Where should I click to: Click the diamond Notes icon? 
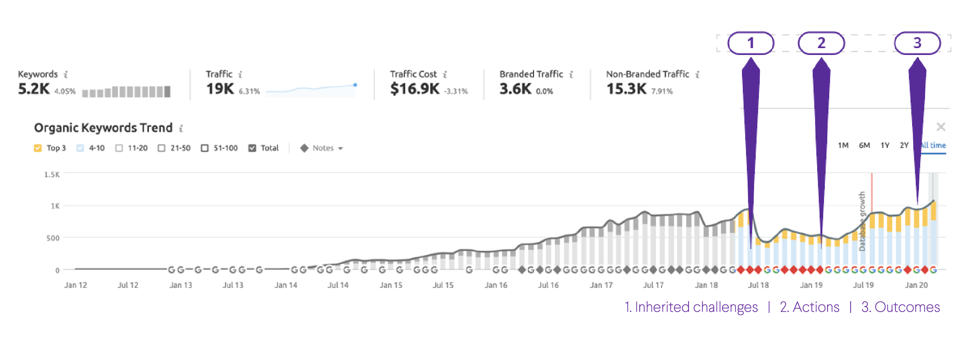(304, 148)
